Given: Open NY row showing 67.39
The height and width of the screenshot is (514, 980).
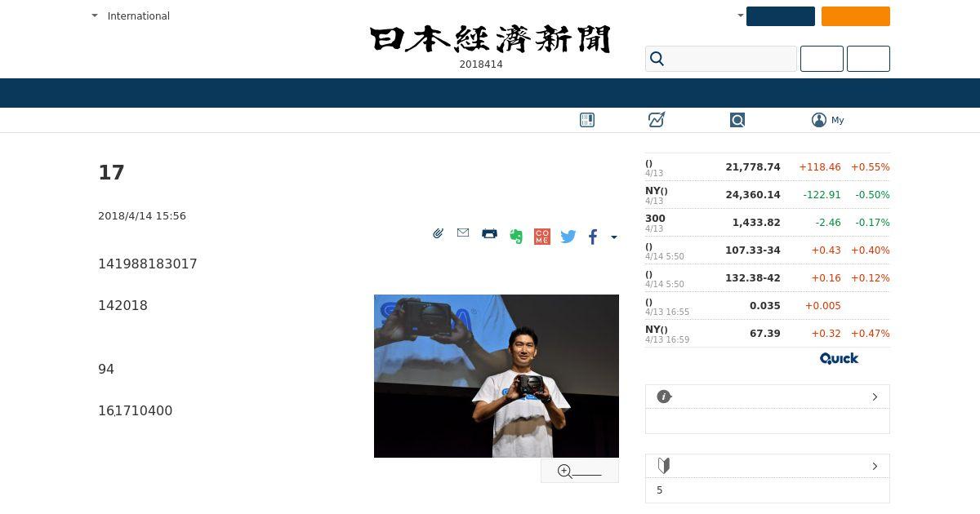Looking at the screenshot, I should 768,334.
